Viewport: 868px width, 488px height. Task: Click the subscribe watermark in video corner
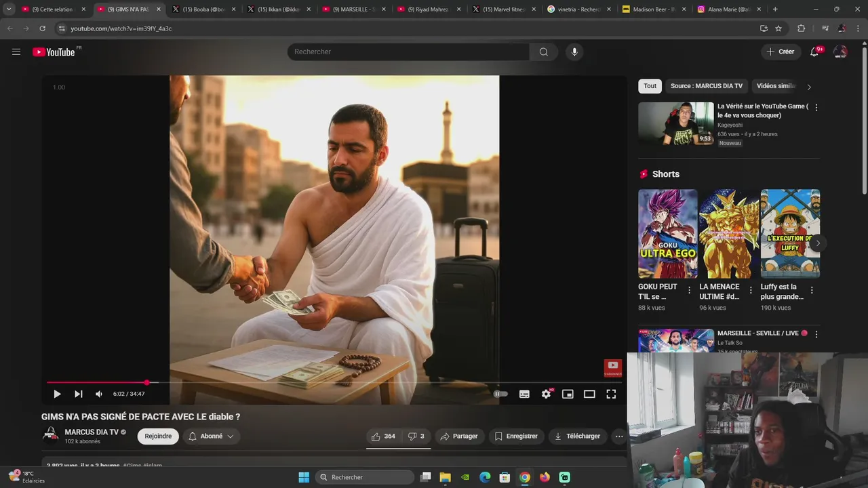pyautogui.click(x=613, y=368)
